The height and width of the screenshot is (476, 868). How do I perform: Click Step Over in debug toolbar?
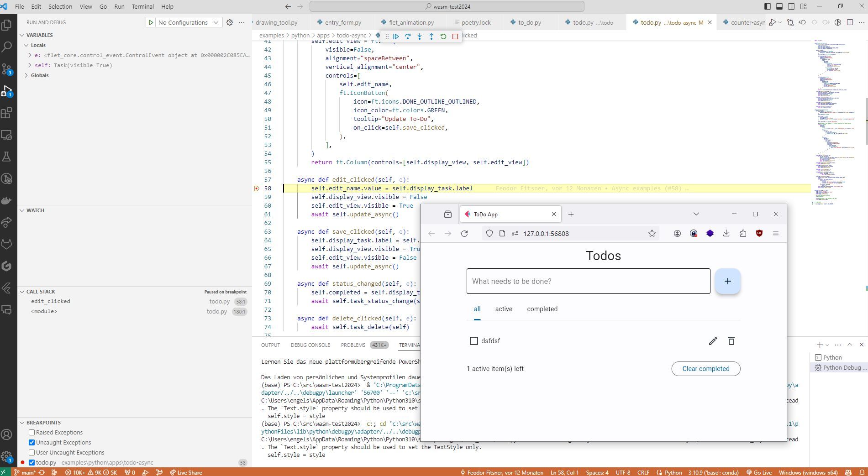tap(408, 36)
